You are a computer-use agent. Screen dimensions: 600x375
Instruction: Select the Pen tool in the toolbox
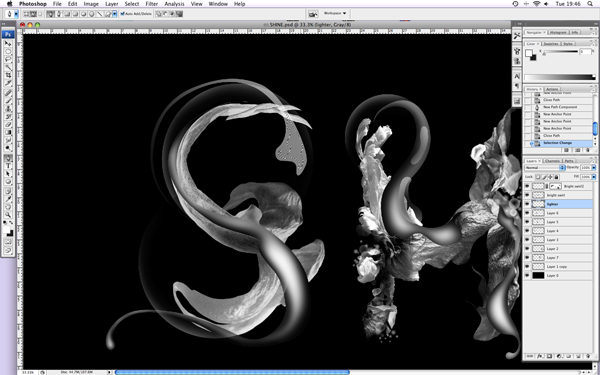pos(8,158)
